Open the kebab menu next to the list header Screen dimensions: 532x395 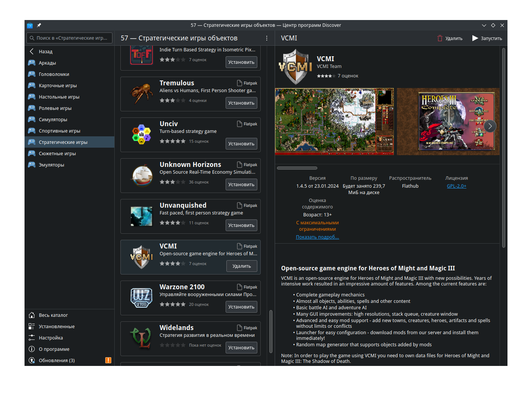click(x=267, y=38)
